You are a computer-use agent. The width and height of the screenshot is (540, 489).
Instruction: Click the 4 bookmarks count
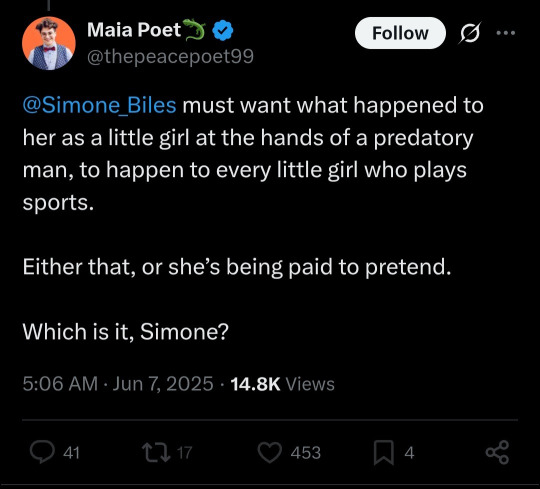point(409,452)
